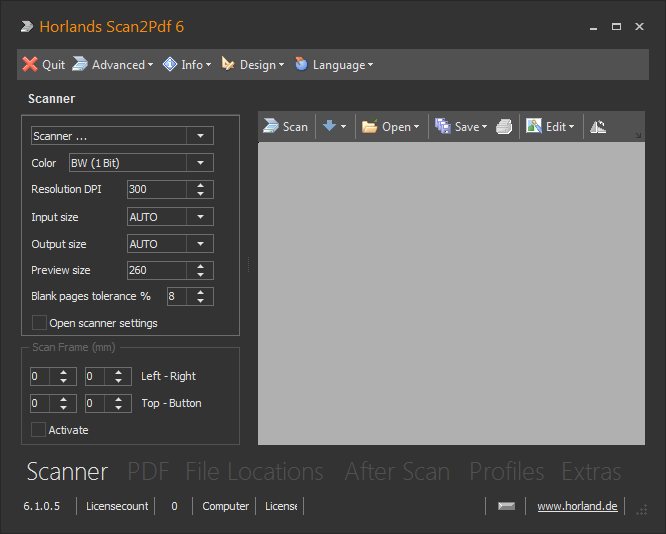Click the blue down-arrow import icon
666x534 pixels.
pos(329,126)
